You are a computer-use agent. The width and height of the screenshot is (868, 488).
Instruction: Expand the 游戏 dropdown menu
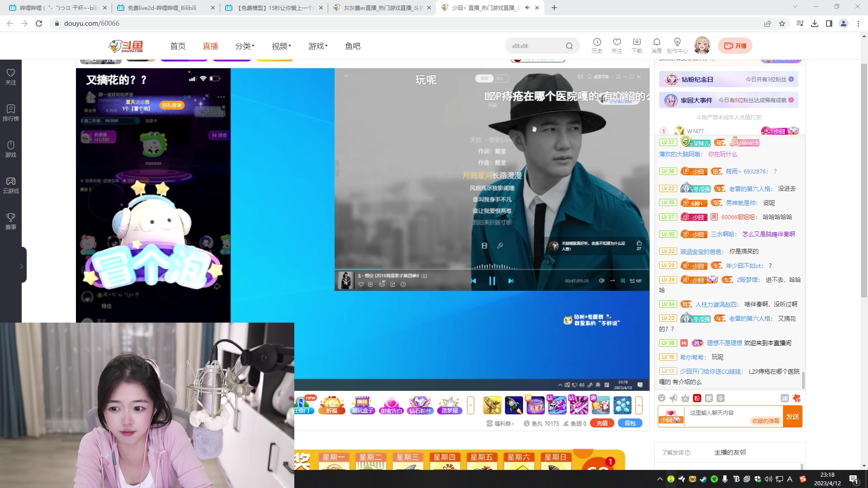(318, 46)
